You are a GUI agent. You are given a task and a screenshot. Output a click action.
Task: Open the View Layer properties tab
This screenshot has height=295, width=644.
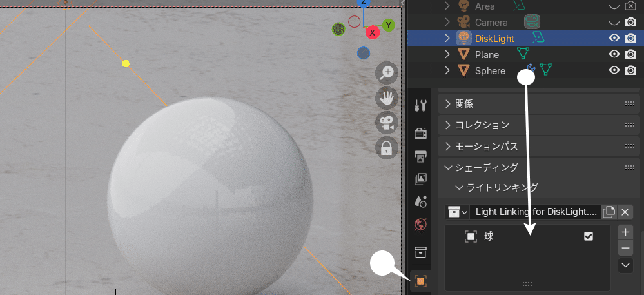click(x=420, y=179)
